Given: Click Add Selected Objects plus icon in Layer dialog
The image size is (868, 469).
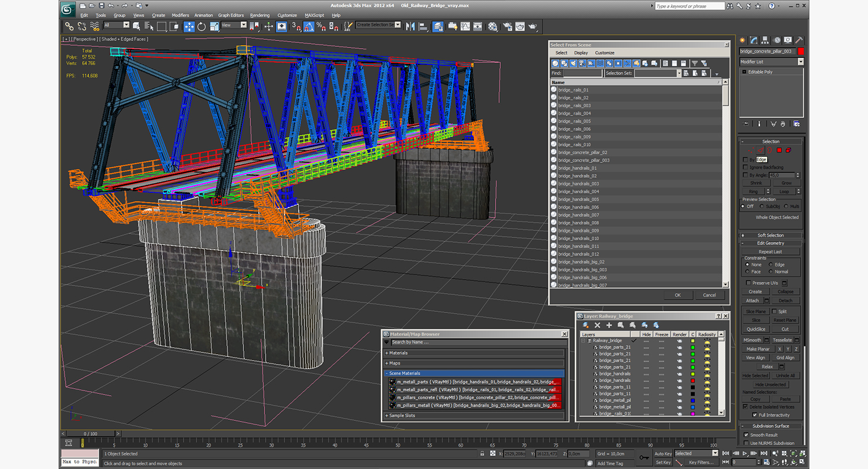Looking at the screenshot, I should (x=609, y=325).
